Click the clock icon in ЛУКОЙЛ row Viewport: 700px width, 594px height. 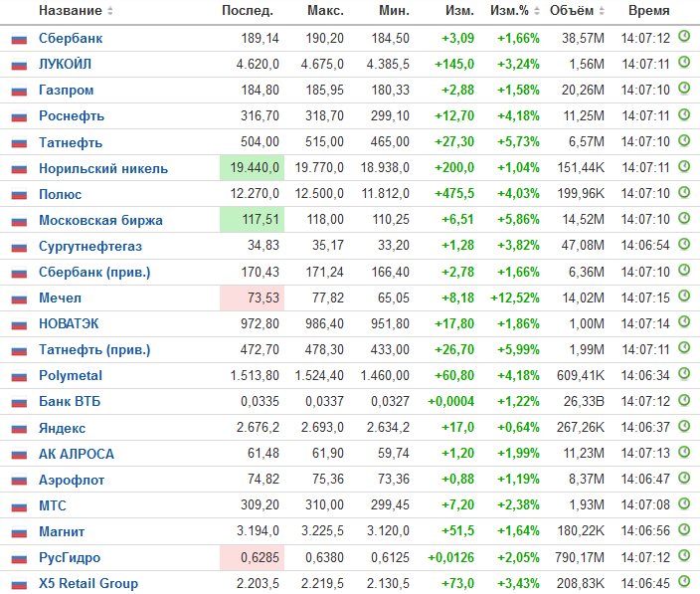click(684, 62)
